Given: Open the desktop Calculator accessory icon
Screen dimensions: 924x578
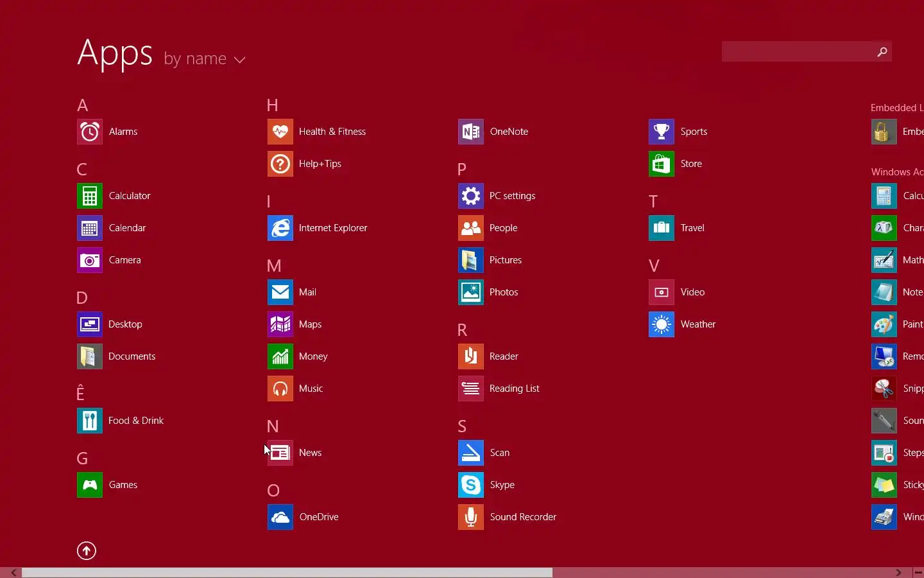Looking at the screenshot, I should pos(884,196).
